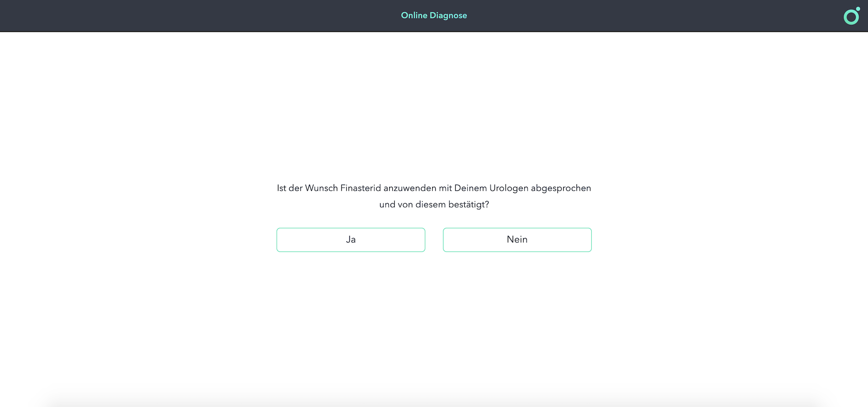
Task: Click the small dot on the logo
Action: point(858,9)
